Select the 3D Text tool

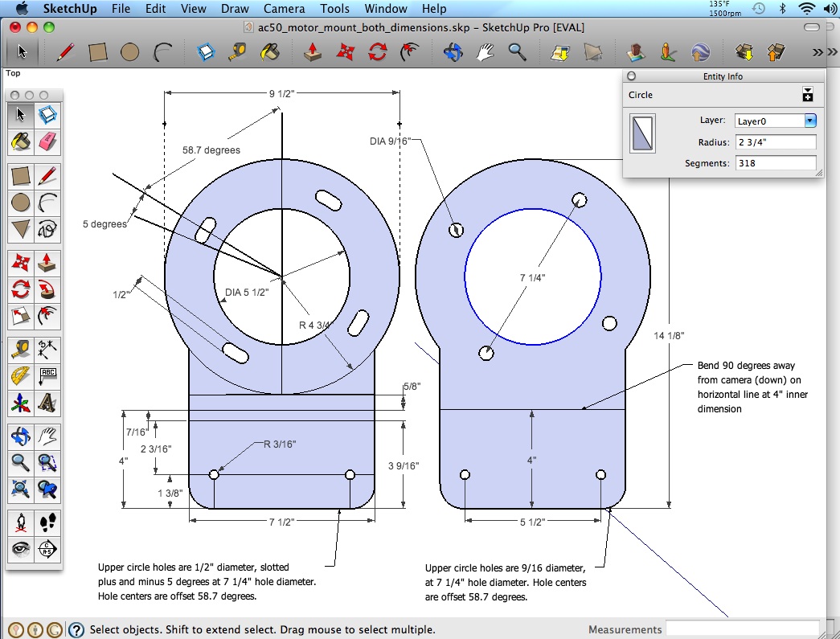pyautogui.click(x=48, y=402)
